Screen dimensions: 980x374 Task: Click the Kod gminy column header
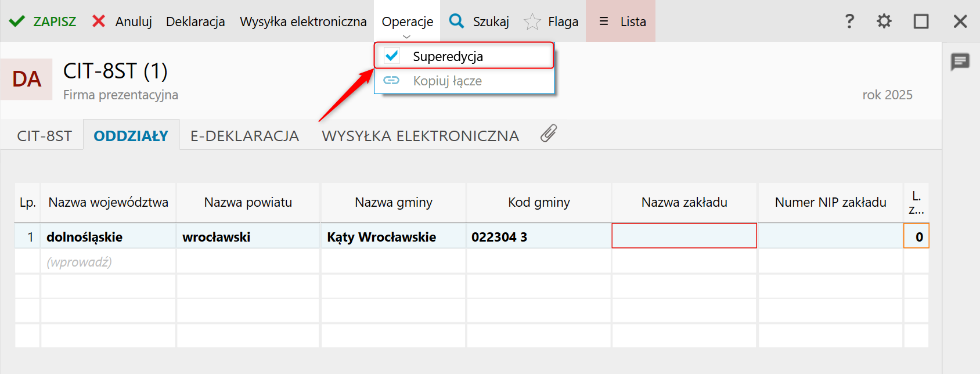point(539,202)
